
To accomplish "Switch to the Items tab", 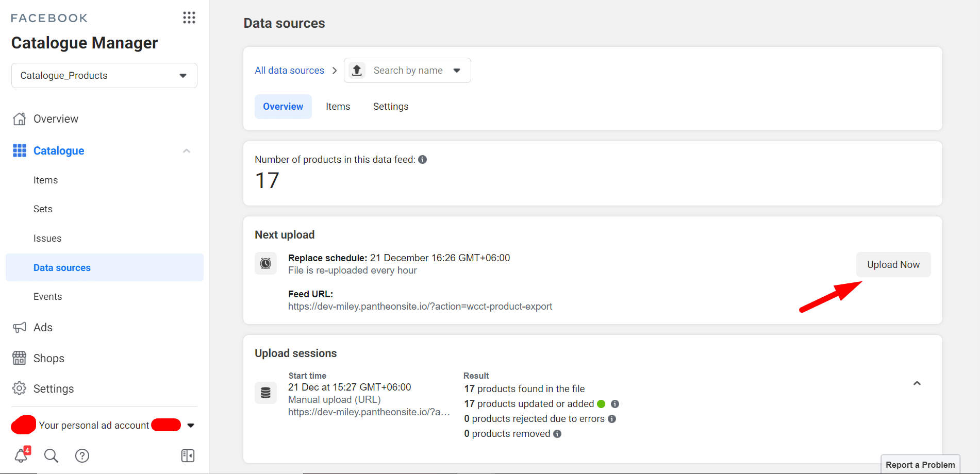I will point(338,107).
